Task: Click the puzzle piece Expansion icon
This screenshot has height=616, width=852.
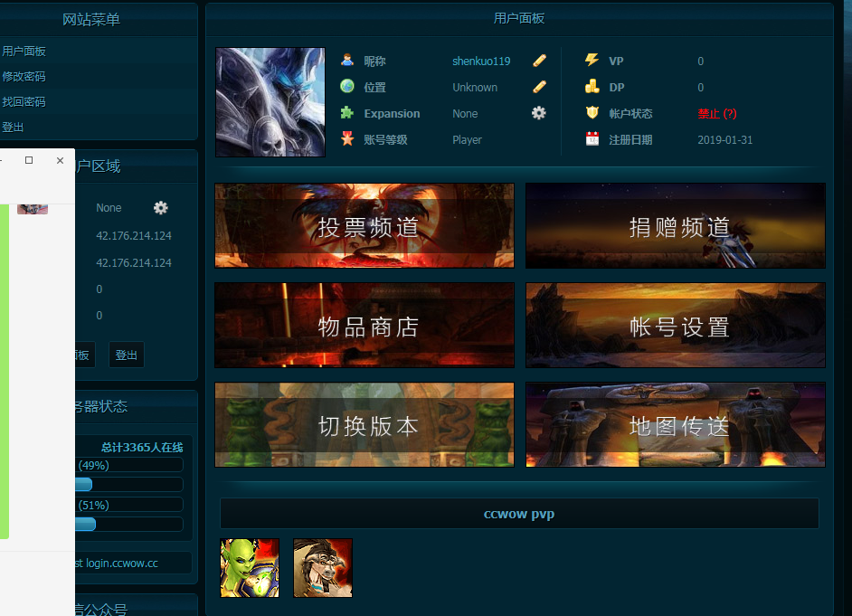Action: (x=346, y=113)
